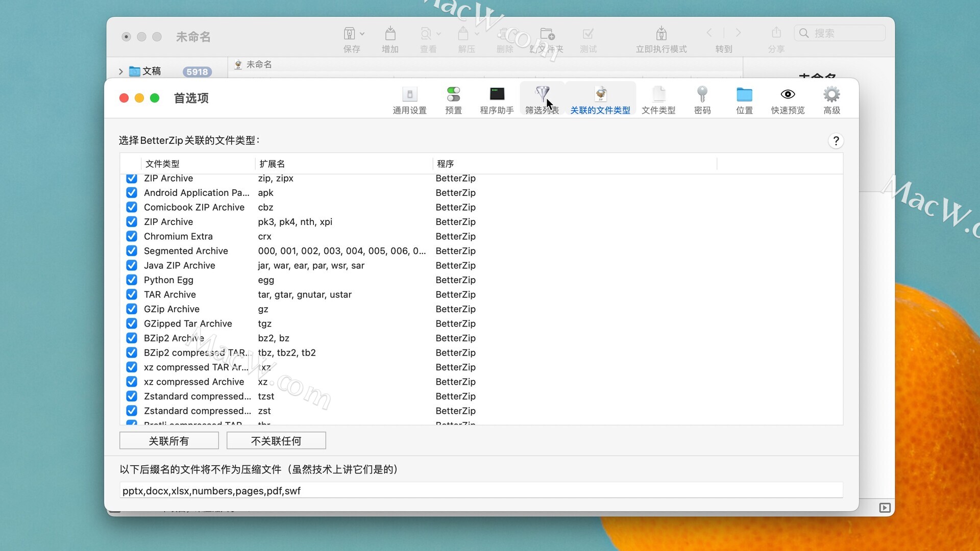
Task: Click forward arrow of 转到 control
Action: (x=738, y=33)
